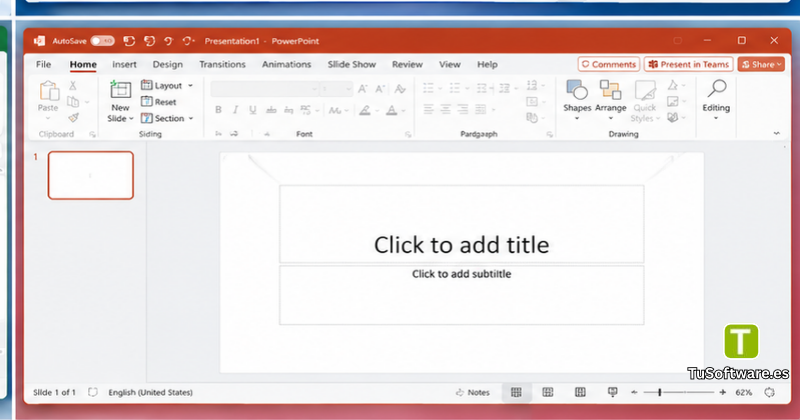Click the Save icon in title bar

point(129,41)
